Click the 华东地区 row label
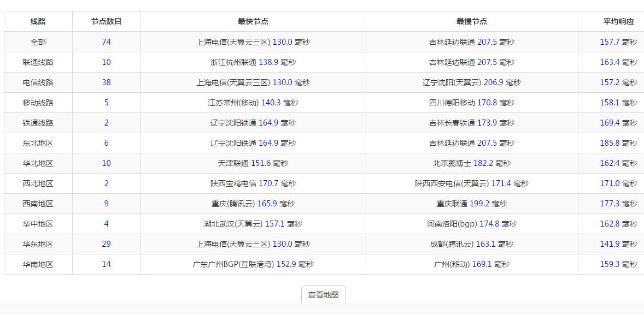 [x=38, y=244]
